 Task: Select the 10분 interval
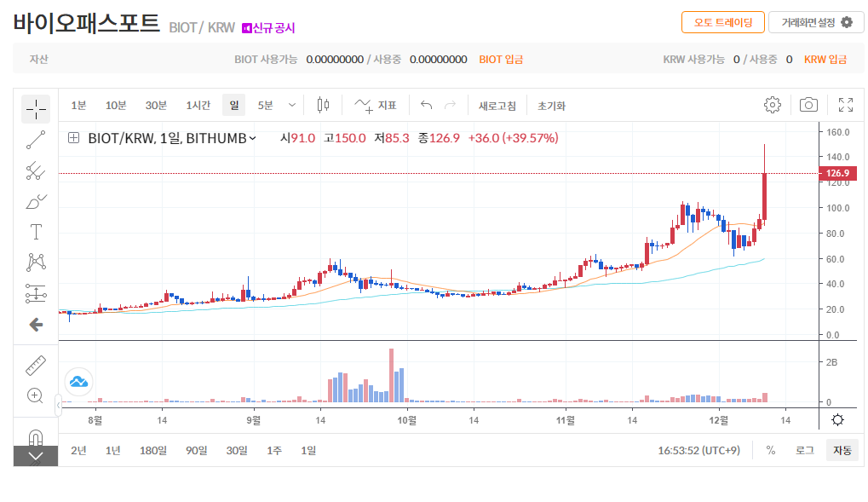[116, 106]
